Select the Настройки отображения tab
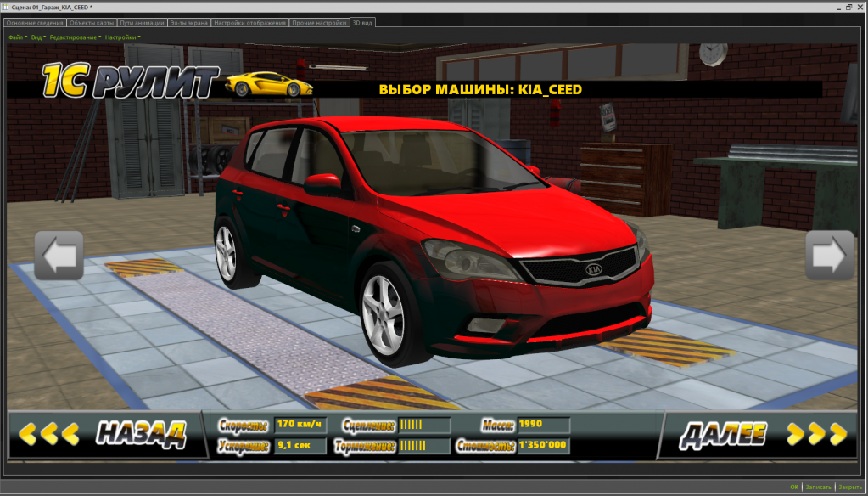This screenshot has width=868, height=496. [249, 23]
